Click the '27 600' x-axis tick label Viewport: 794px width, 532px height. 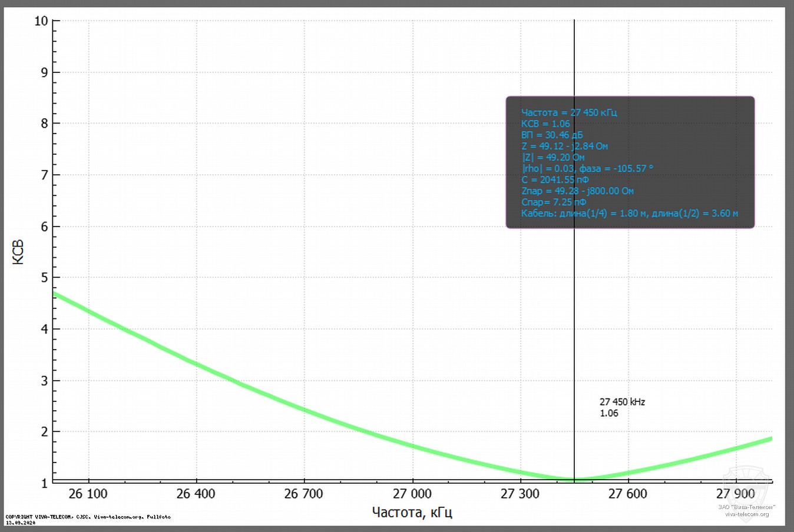(627, 494)
